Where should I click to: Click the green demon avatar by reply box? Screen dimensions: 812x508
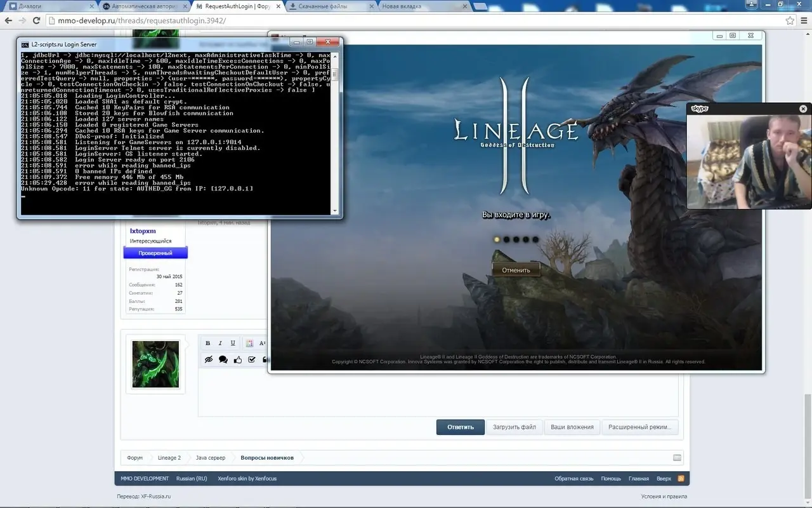point(155,364)
